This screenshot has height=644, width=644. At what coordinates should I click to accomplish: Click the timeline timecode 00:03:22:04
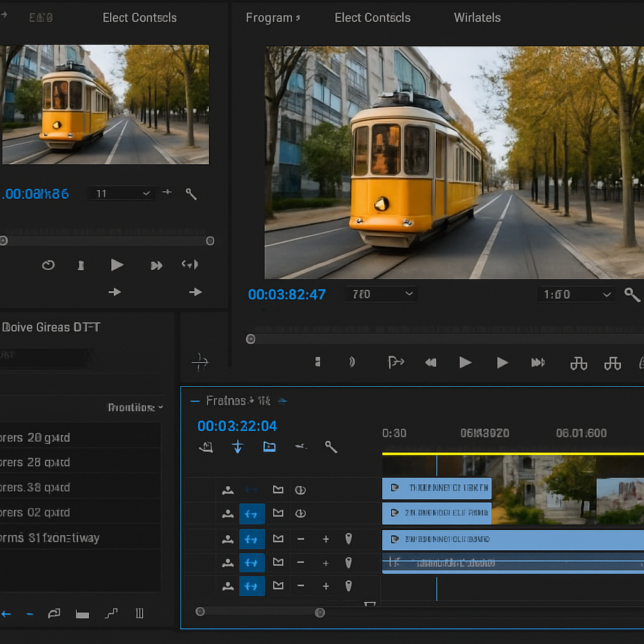(x=237, y=426)
